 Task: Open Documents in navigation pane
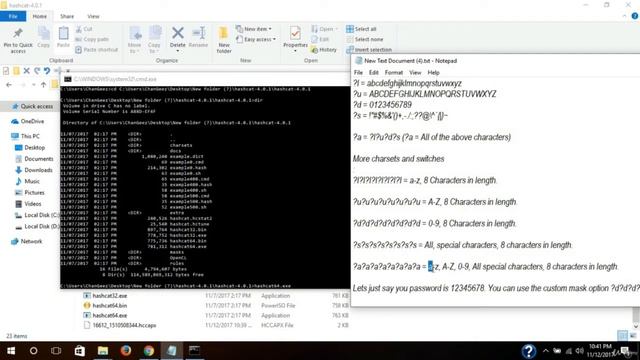pyautogui.click(x=34, y=159)
